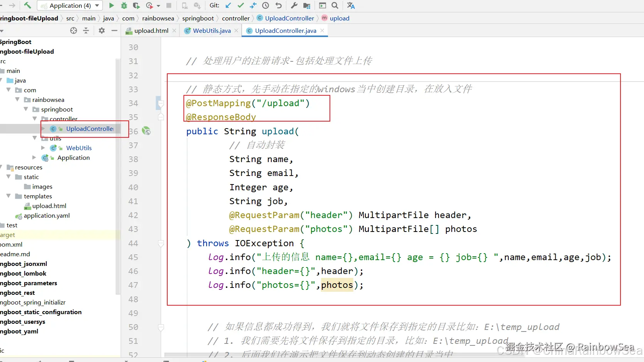Select upload.html in the templates folder
This screenshot has width=644, height=362.
tap(49, 206)
